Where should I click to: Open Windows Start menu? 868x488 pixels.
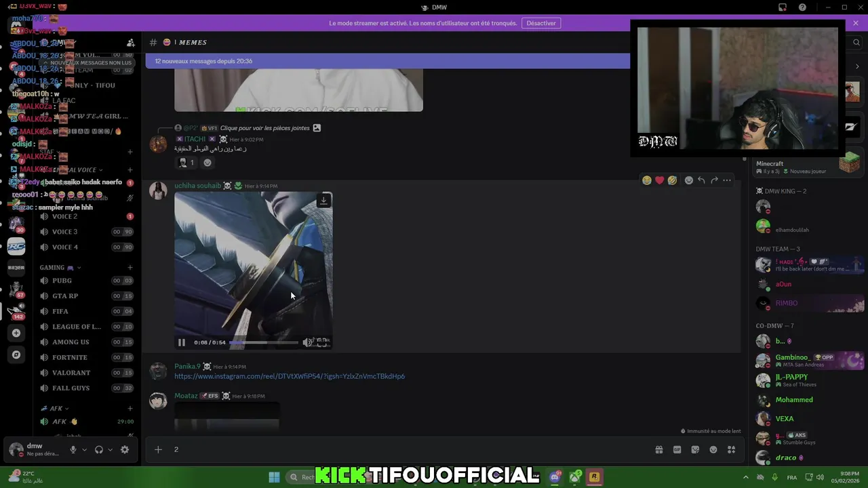tap(274, 477)
